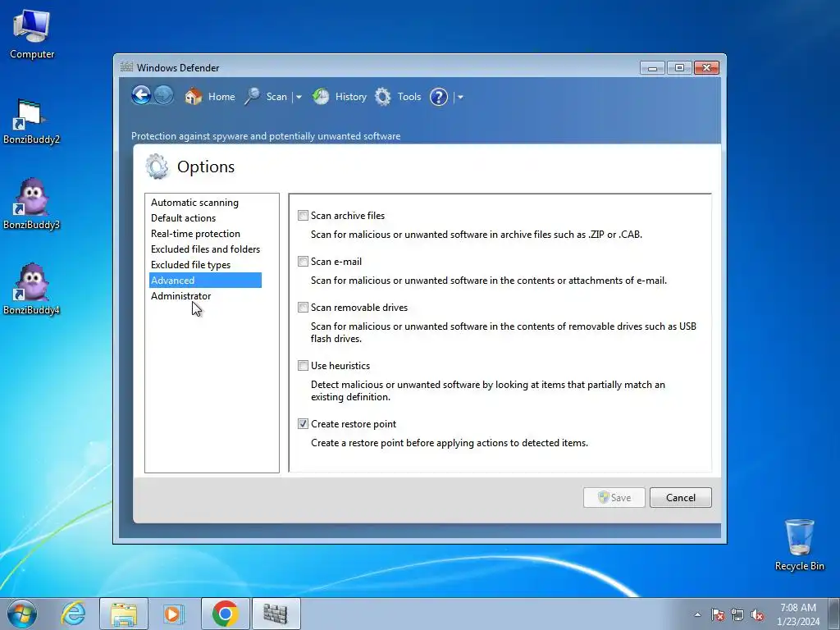The height and width of the screenshot is (630, 840).
Task: Open the Windows Start menu orb
Action: 22,614
